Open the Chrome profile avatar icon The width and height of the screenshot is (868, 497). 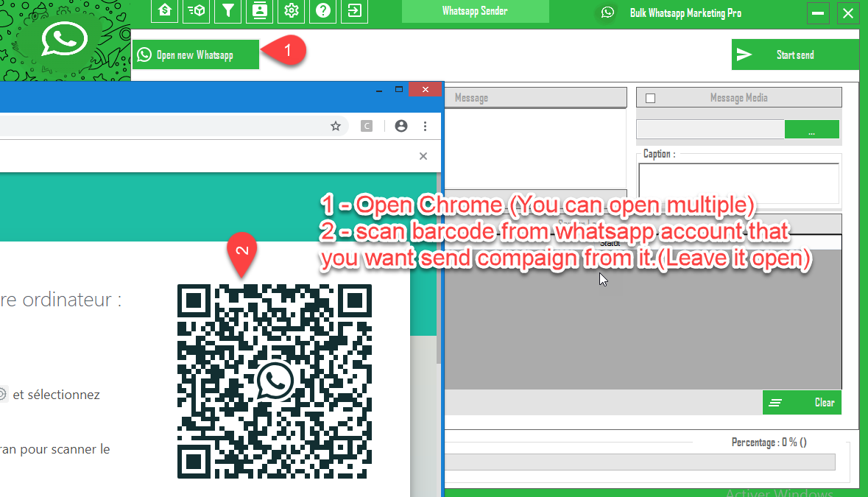coord(401,126)
